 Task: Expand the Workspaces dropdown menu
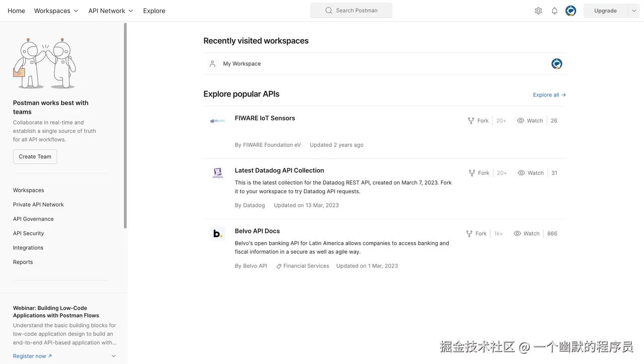56,11
